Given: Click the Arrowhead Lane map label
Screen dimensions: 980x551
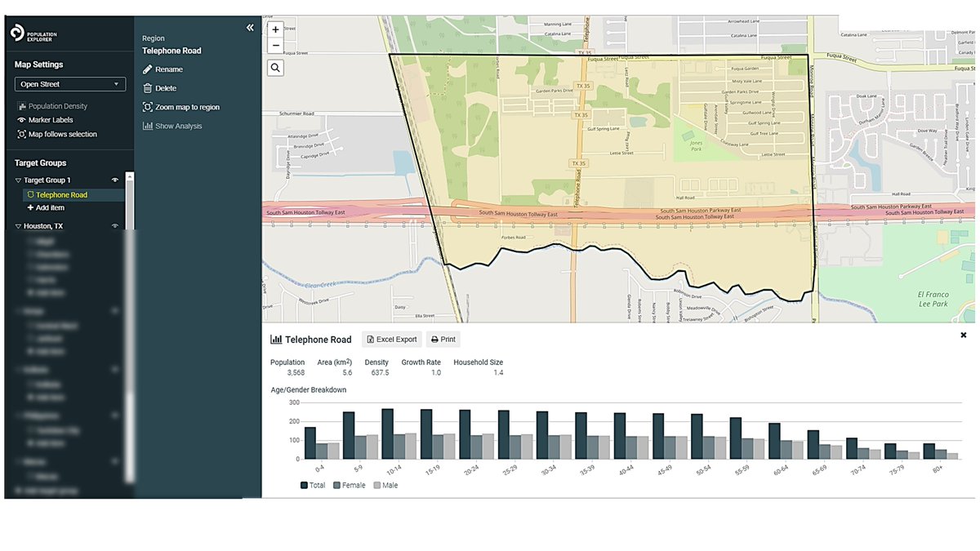Looking at the screenshot, I should [745, 23].
